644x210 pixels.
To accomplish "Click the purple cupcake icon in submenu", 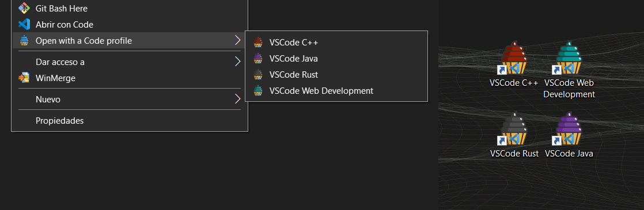I will [x=258, y=58].
